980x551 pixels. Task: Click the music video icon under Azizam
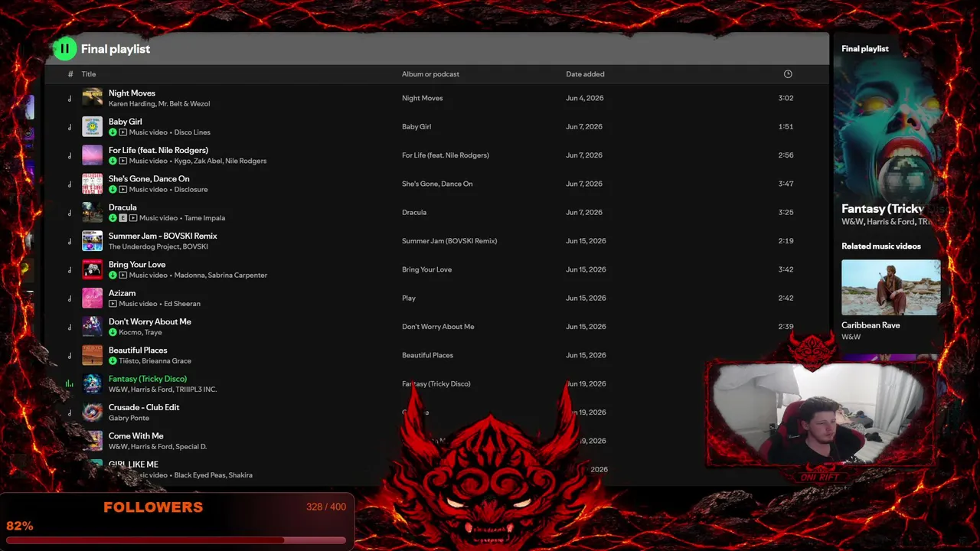[113, 304]
